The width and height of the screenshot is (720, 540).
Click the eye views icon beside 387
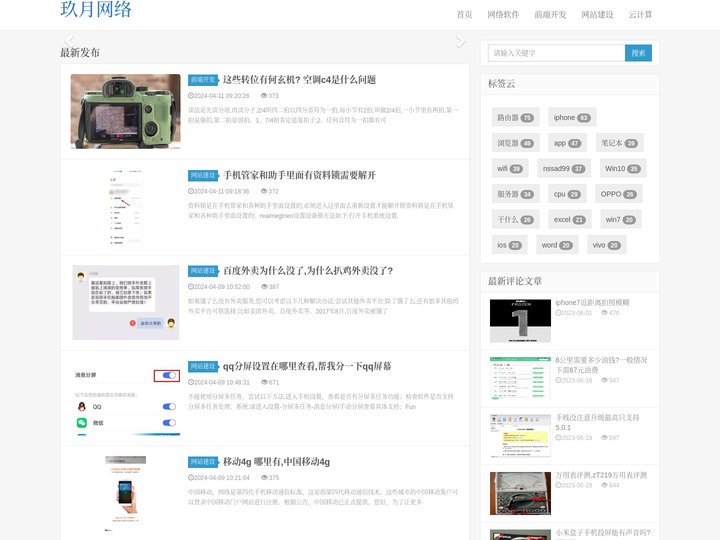[264, 287]
